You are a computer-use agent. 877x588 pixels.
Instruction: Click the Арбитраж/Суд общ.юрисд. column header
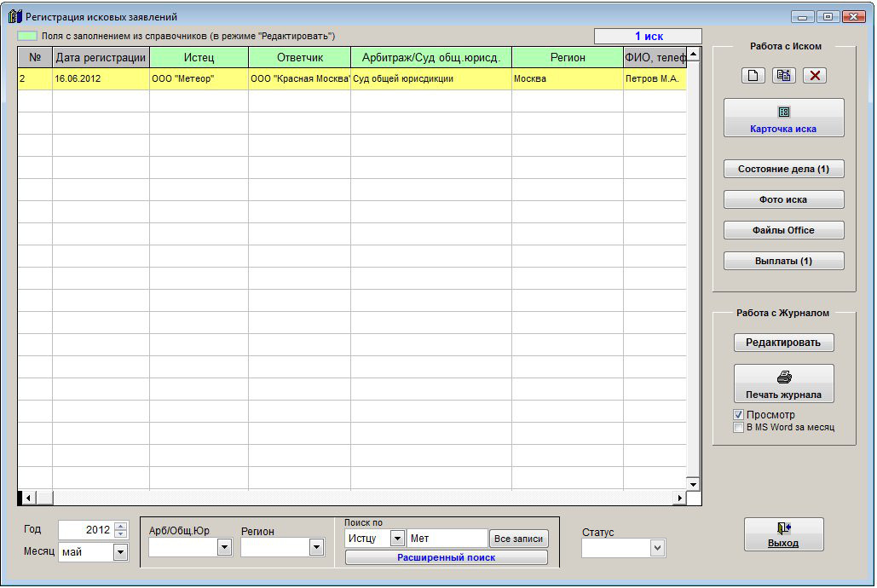[430, 57]
